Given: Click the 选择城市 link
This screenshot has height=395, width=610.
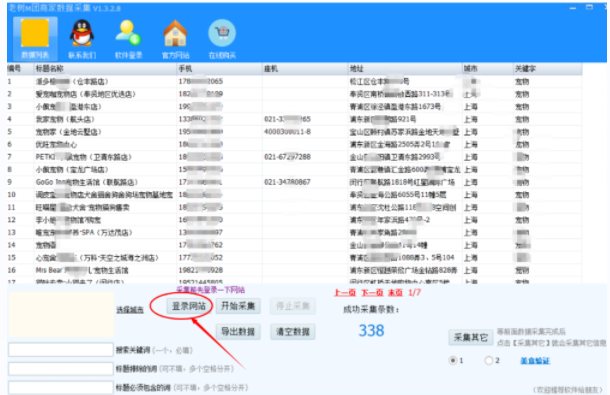Looking at the screenshot, I should [x=130, y=310].
